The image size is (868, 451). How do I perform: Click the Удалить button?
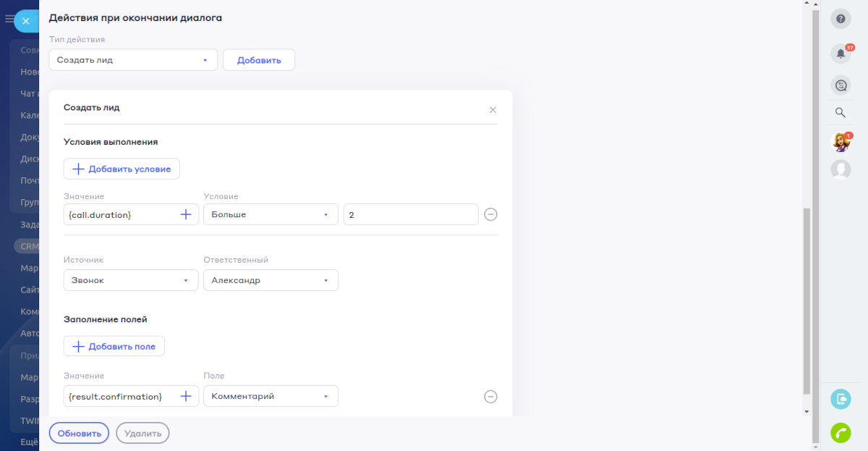(142, 433)
